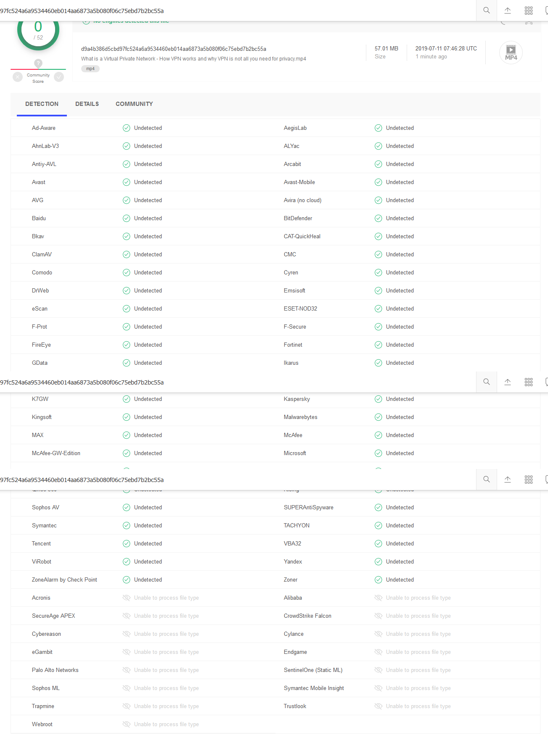Image resolution: width=548 pixels, height=756 pixels.
Task: Click the MP4 file type icon
Action: click(511, 53)
